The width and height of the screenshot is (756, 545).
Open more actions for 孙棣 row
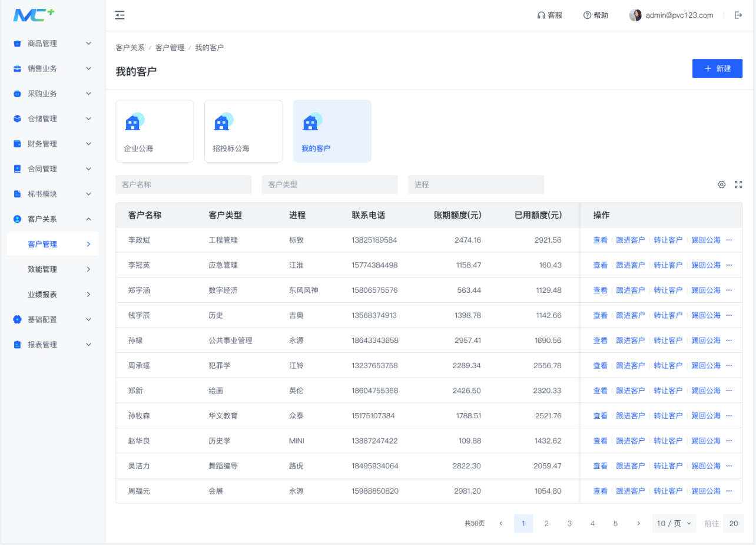(729, 340)
